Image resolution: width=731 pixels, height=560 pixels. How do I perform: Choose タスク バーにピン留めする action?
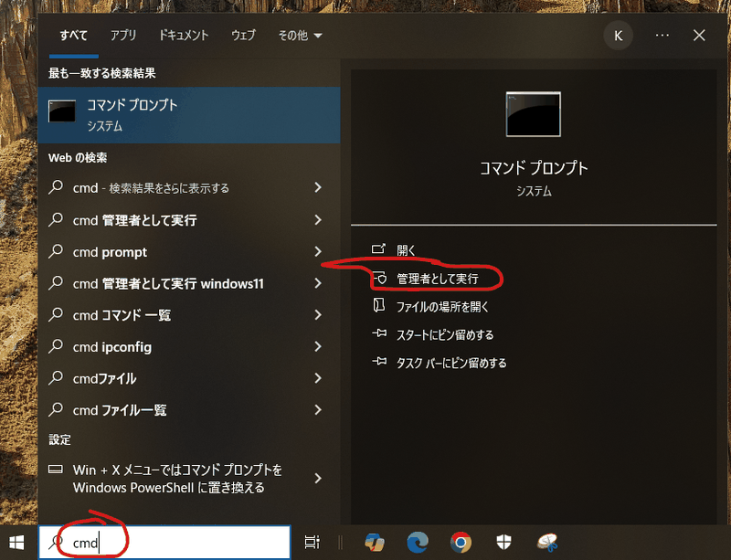click(451, 363)
